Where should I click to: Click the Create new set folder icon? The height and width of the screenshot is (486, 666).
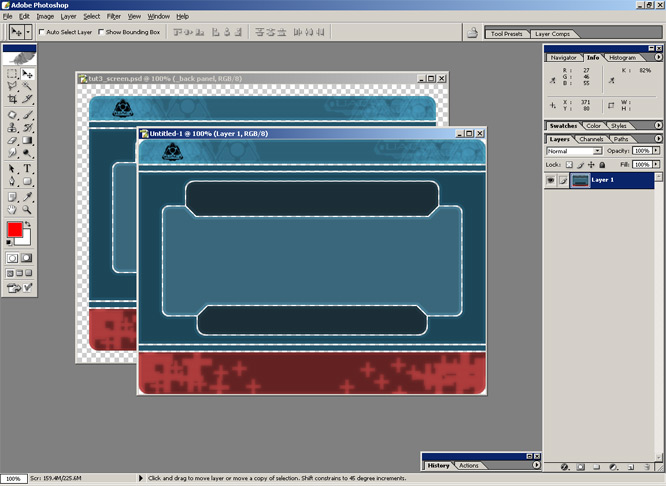point(597,467)
